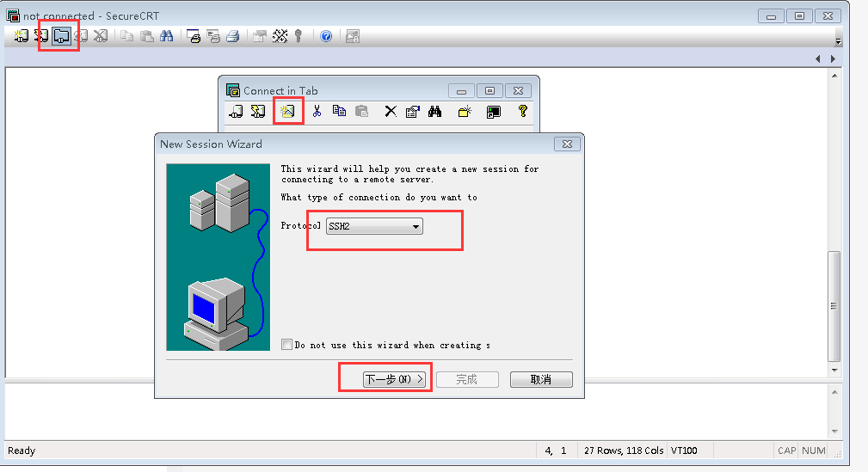
Task: Expand the main toolbar overflow arrow
Action: tap(838, 41)
